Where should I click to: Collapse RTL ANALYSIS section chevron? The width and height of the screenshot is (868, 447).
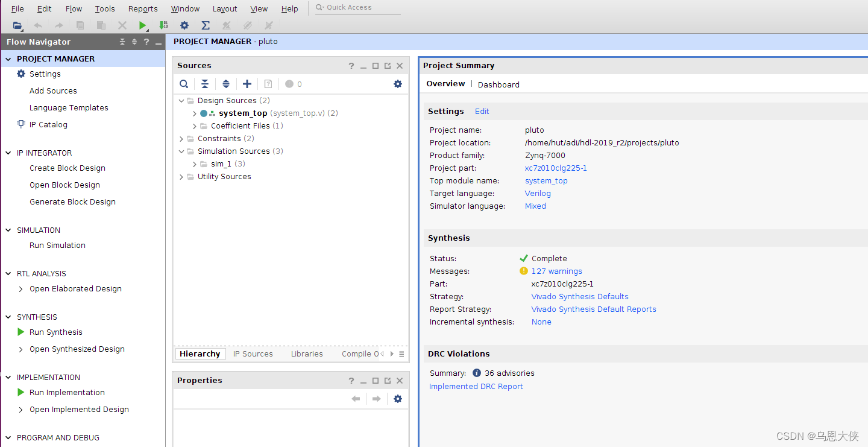click(8, 273)
